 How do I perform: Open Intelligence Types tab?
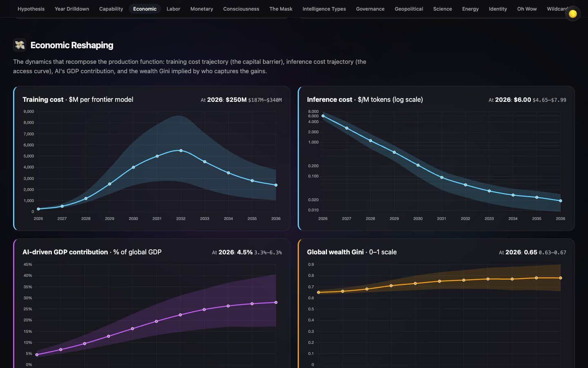[324, 9]
